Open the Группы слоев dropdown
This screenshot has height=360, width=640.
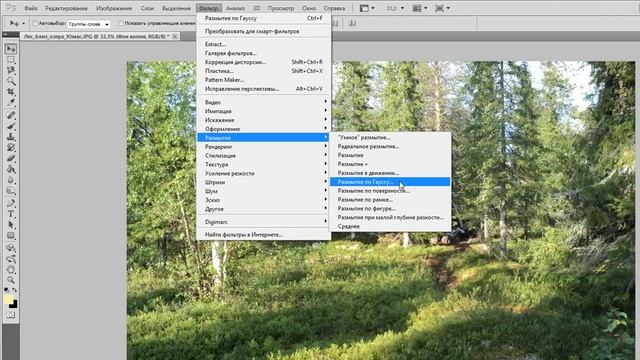(x=89, y=24)
